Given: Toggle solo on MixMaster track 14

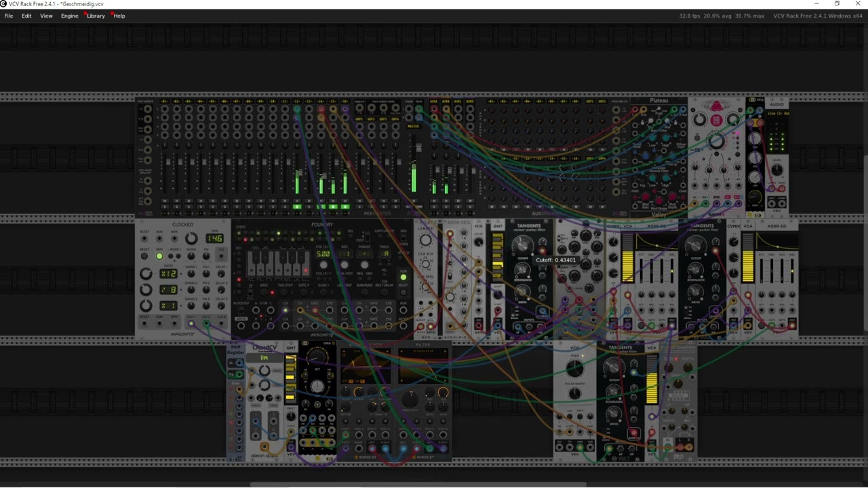Looking at the screenshot, I should coord(321,206).
